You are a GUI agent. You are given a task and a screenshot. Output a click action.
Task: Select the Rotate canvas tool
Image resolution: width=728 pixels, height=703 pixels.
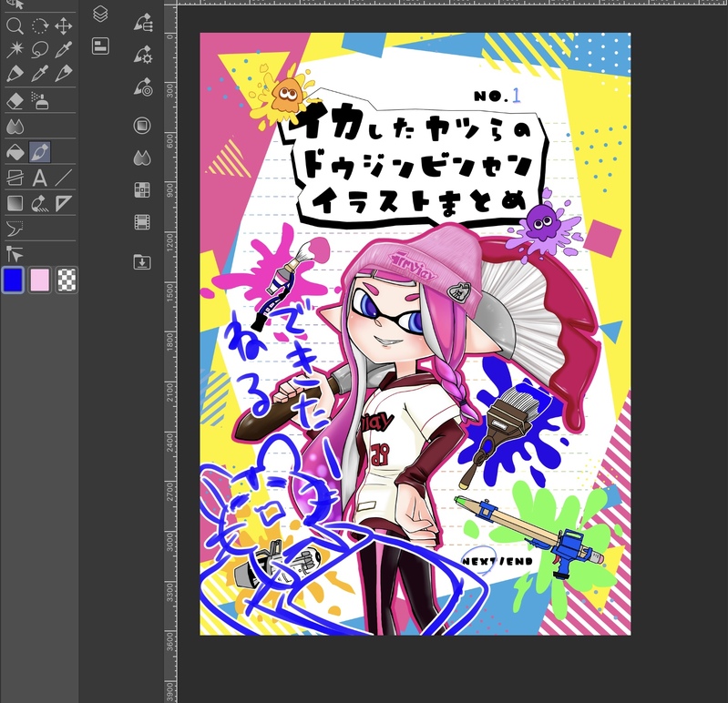[x=39, y=26]
